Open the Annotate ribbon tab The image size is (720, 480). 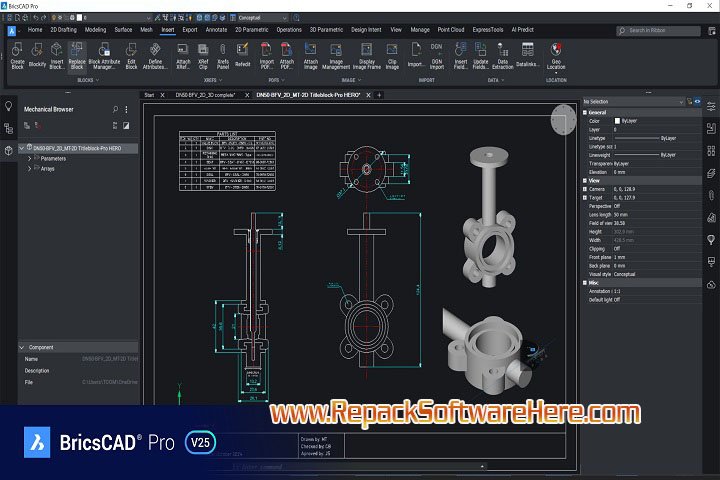216,30
